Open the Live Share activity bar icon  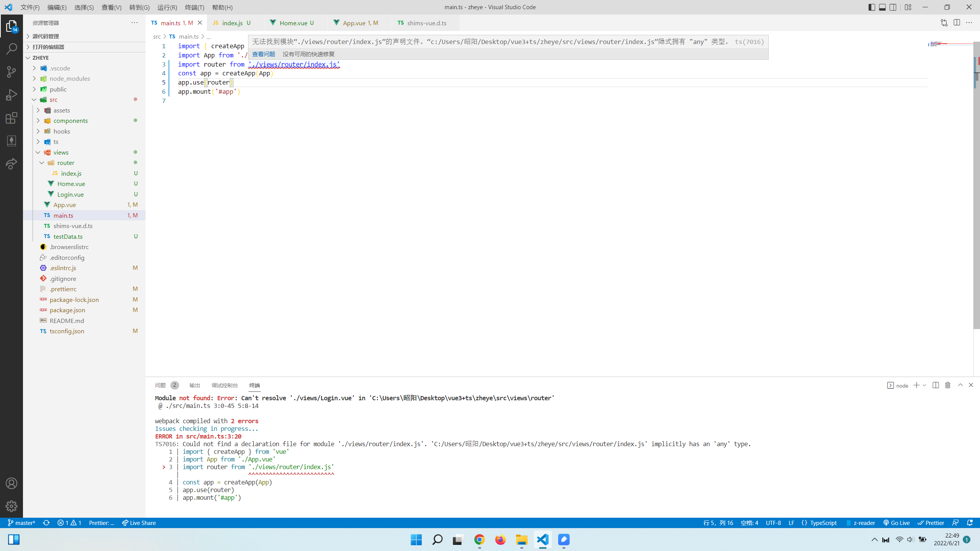(x=11, y=164)
